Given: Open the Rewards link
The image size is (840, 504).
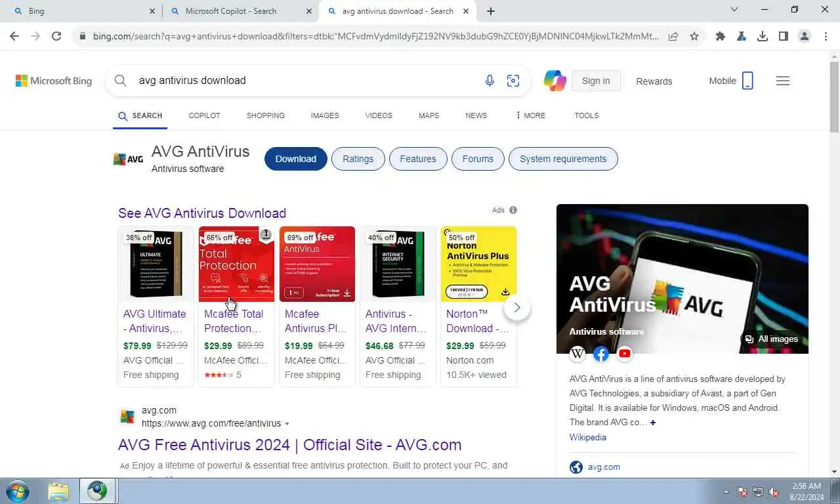Looking at the screenshot, I should (654, 81).
